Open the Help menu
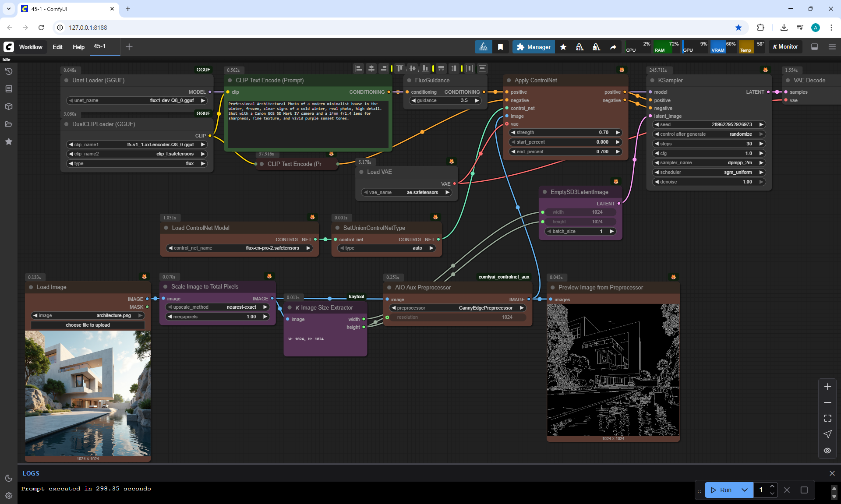The height and width of the screenshot is (504, 841). tap(78, 47)
